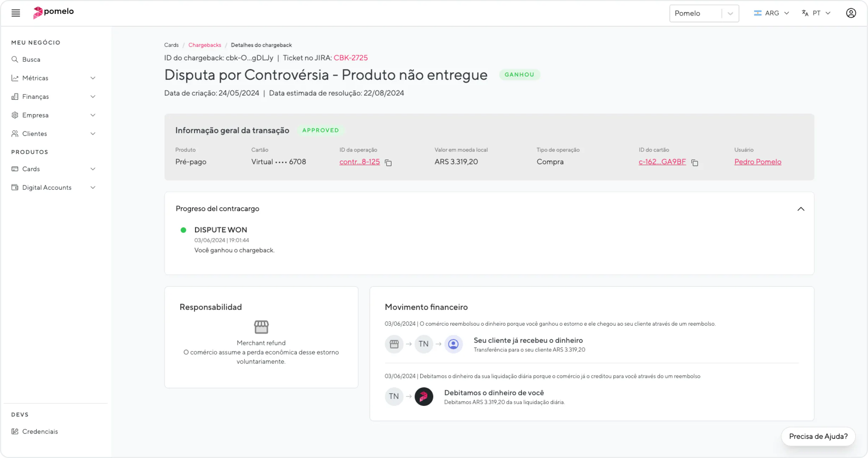
Task: Go to Chargebacks breadcrumb
Action: click(205, 45)
